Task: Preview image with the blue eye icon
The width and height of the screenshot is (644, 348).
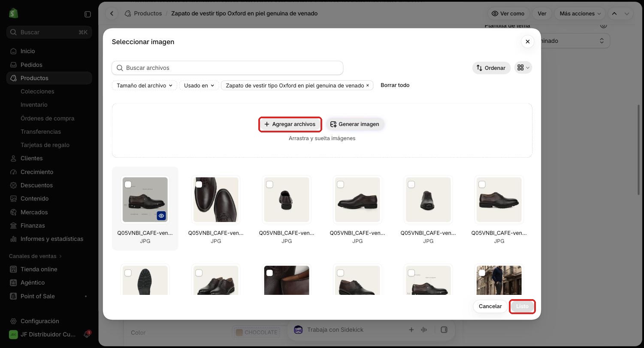Action: click(161, 216)
